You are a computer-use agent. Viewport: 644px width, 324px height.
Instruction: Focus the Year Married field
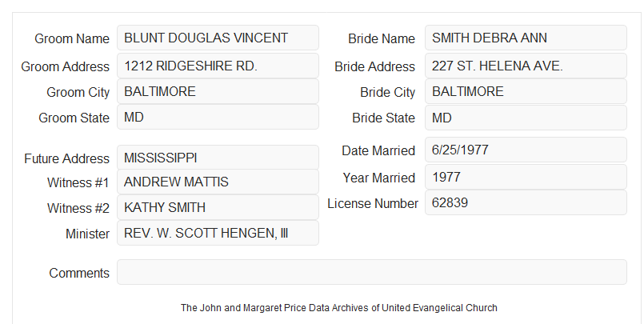coord(526,177)
